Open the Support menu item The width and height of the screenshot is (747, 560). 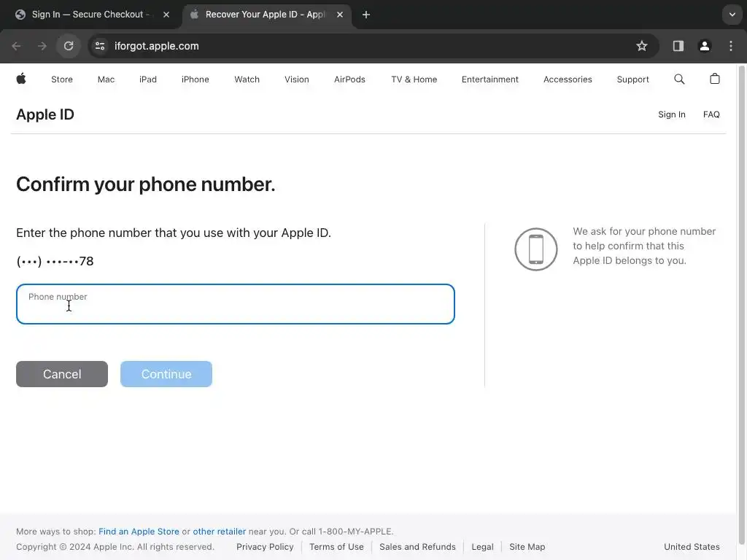[632, 79]
